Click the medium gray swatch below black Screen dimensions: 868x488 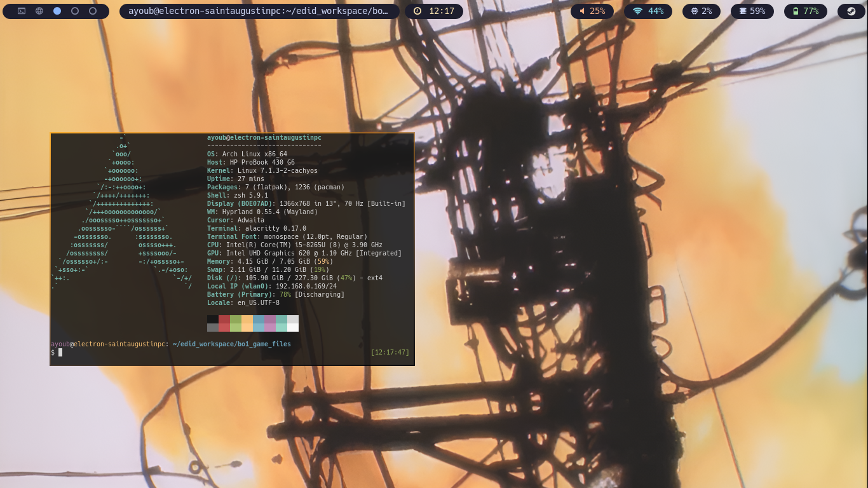pos(213,327)
